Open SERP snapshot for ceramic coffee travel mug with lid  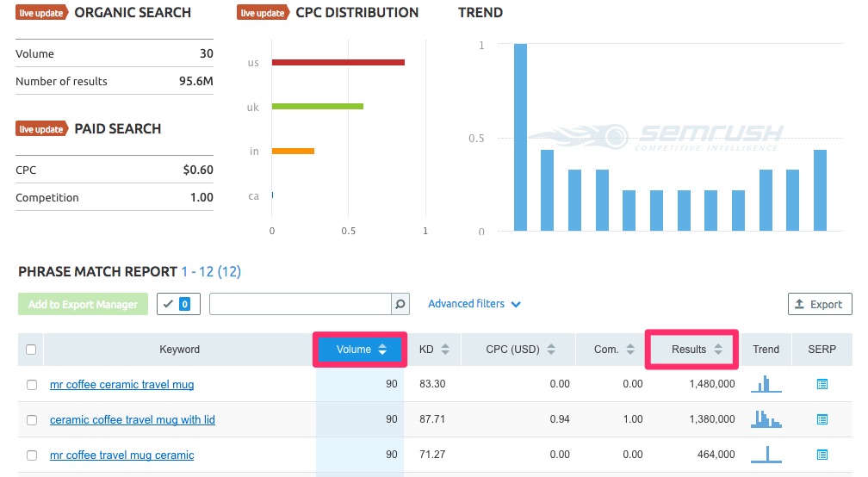pos(822,419)
